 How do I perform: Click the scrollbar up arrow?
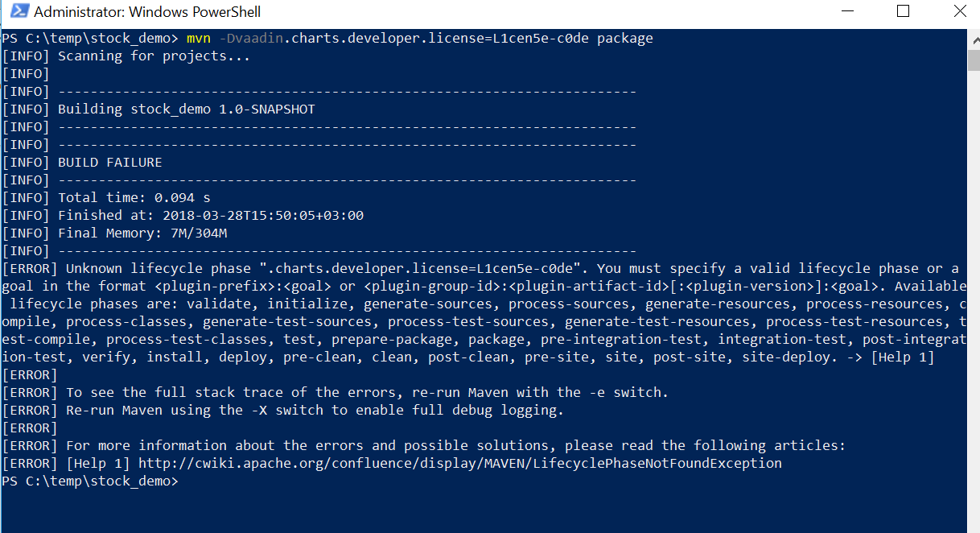(x=973, y=37)
